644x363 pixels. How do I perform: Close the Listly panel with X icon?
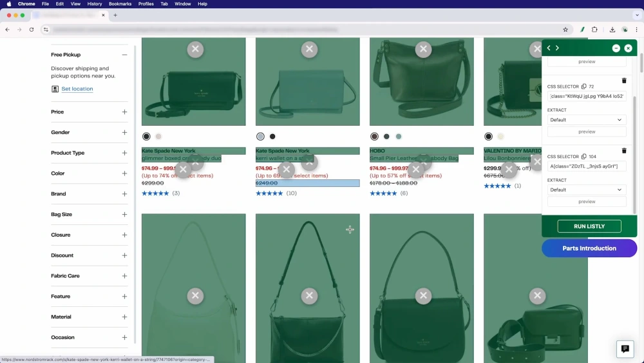[629, 48]
